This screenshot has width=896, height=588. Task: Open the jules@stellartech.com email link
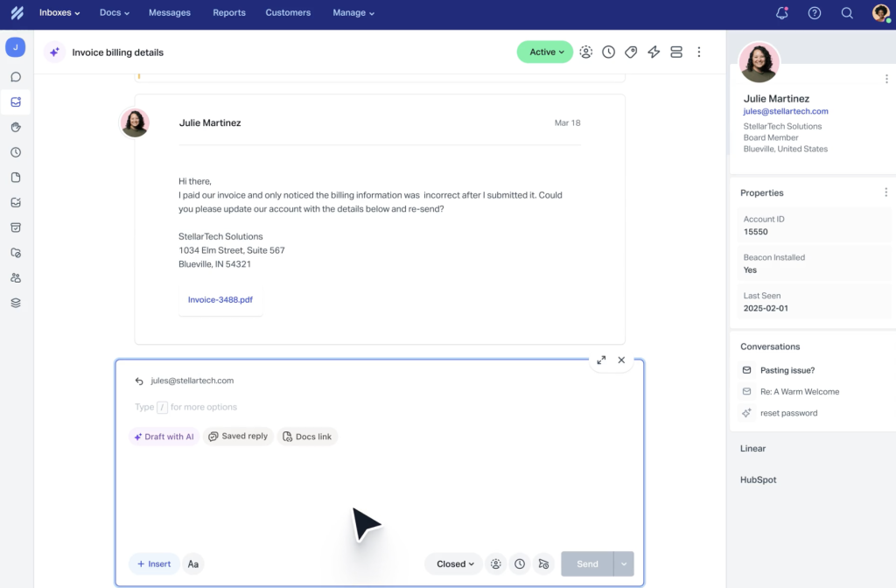pos(786,112)
